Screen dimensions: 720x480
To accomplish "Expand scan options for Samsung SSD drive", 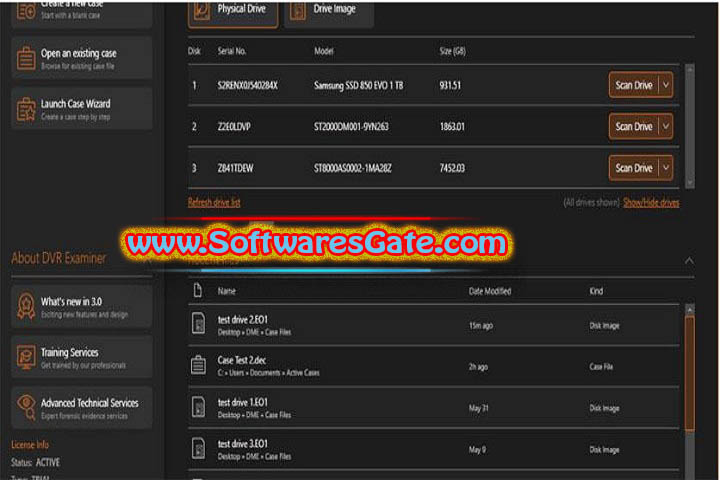I will pos(666,85).
